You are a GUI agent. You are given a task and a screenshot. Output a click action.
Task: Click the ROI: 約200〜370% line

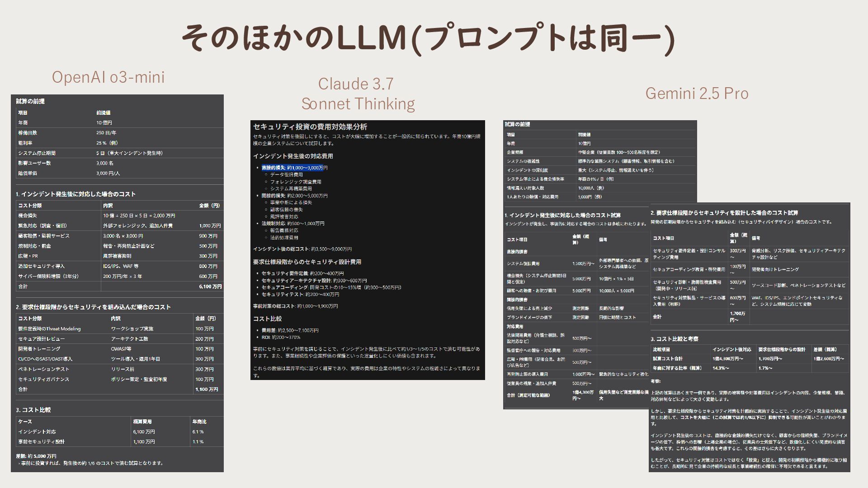[281, 337]
